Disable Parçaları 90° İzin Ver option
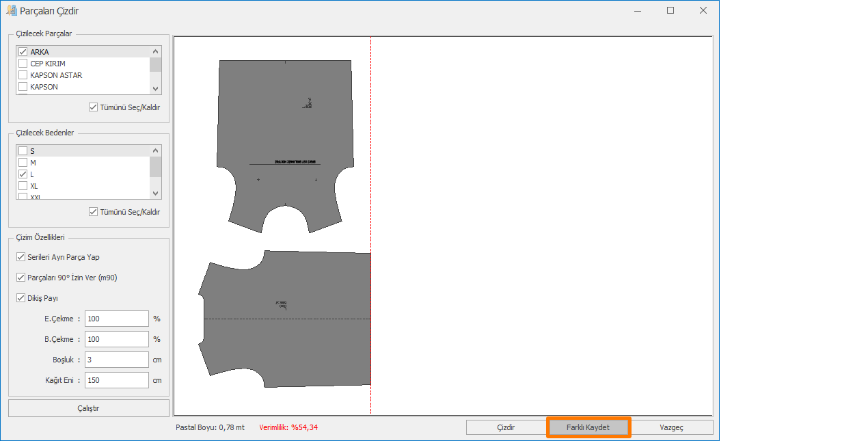This screenshot has width=868, height=441. [21, 278]
